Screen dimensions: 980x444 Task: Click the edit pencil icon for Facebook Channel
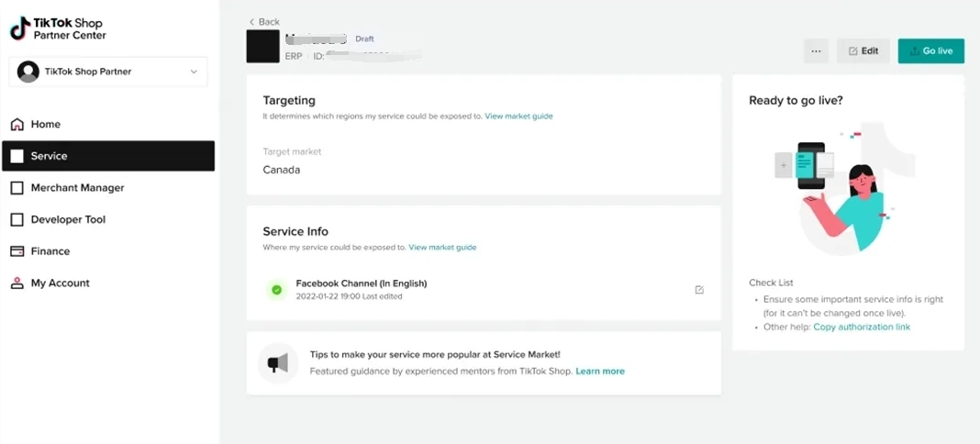point(699,290)
